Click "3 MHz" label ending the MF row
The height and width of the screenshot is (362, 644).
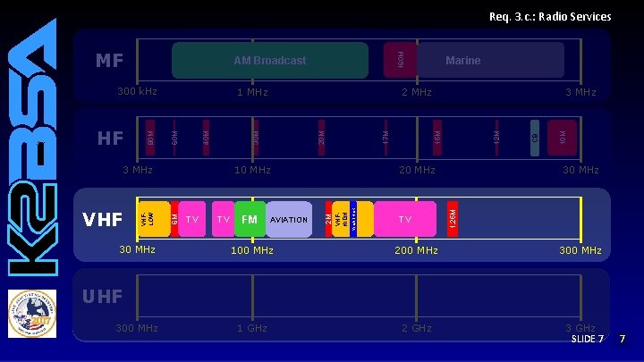pos(580,92)
